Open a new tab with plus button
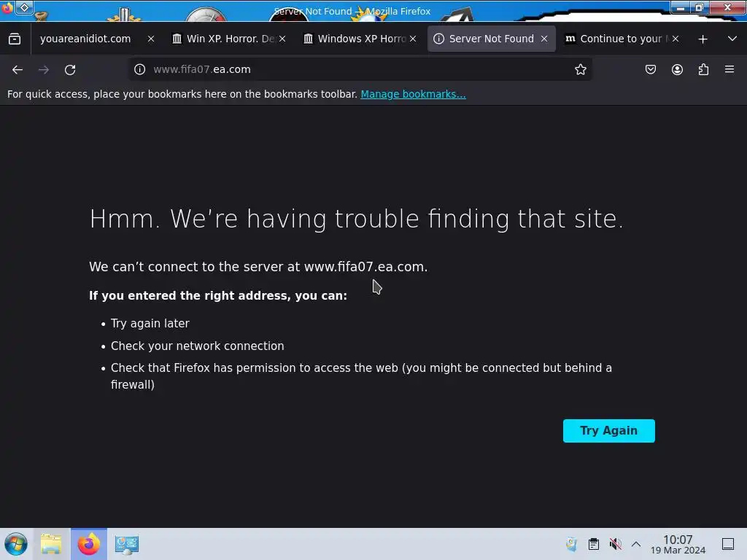The image size is (747, 560). (703, 39)
